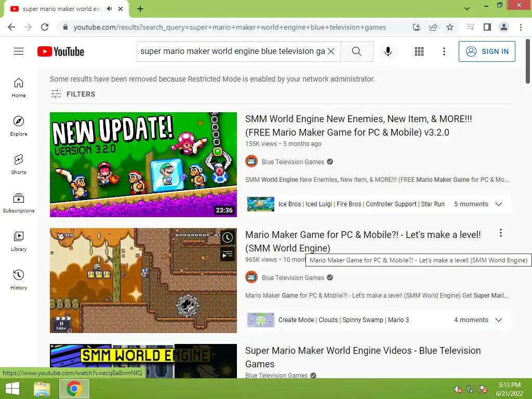532x399 pixels.
Task: Click the page vertical scrollbar
Action: click(x=528, y=61)
